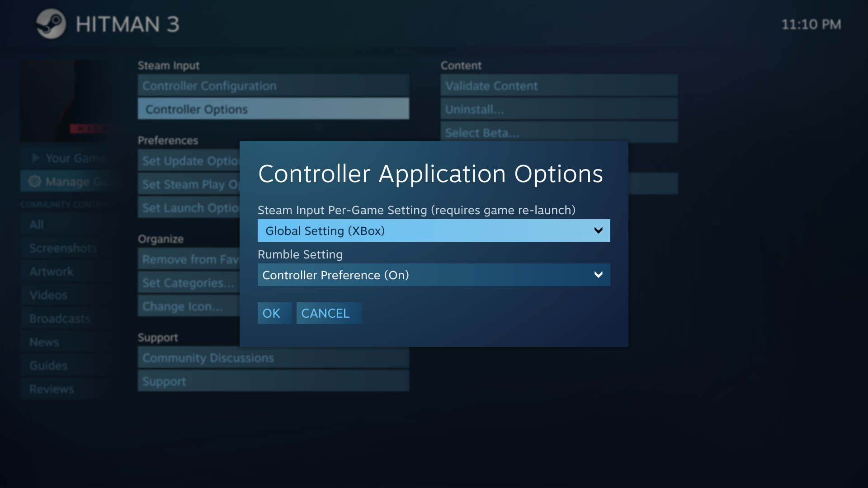Image resolution: width=868 pixels, height=488 pixels.
Task: Select Controller Options
Action: pyautogui.click(x=195, y=109)
